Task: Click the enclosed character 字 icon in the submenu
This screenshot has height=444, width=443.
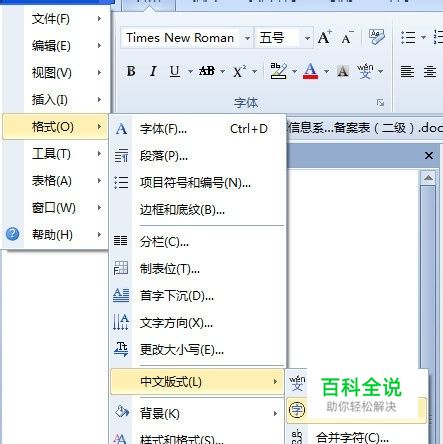Action: click(x=297, y=410)
